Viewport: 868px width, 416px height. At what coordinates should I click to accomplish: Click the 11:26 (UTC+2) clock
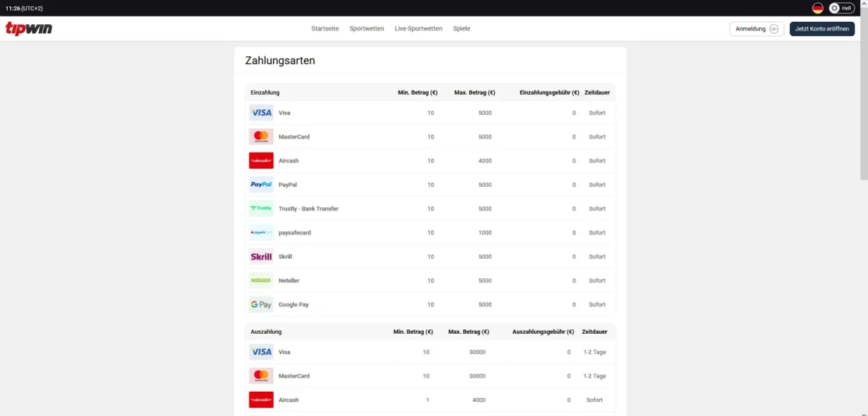click(x=23, y=9)
